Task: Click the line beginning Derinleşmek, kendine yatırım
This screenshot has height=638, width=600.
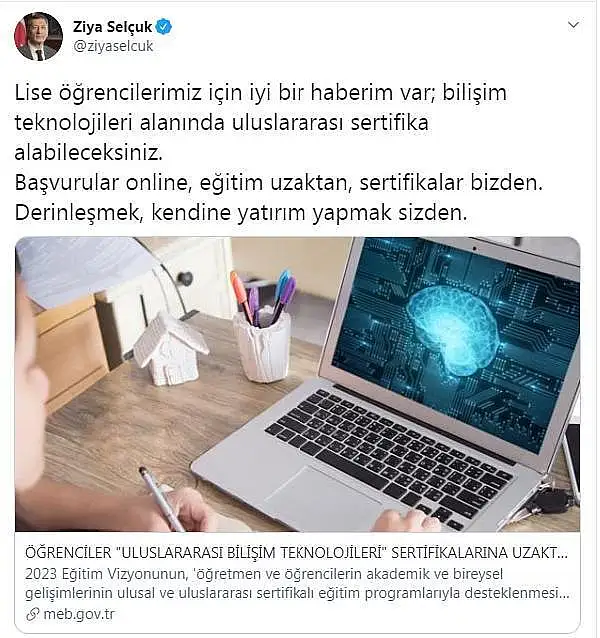Action: tap(241, 213)
